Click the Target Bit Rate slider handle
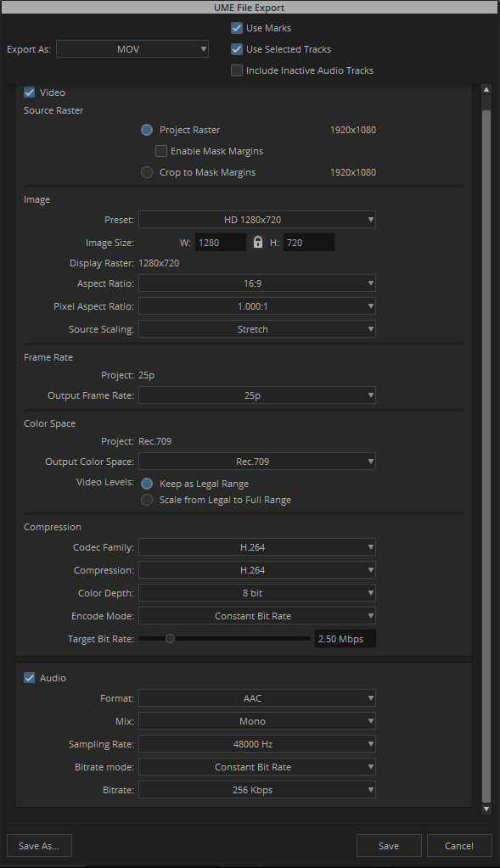Image resolution: width=500 pixels, height=868 pixels. click(x=170, y=638)
